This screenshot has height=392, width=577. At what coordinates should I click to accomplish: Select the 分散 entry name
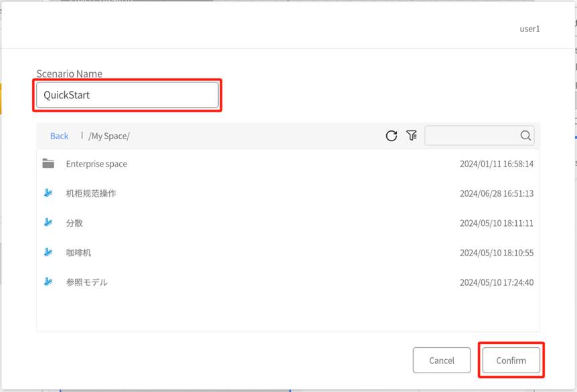tap(74, 223)
